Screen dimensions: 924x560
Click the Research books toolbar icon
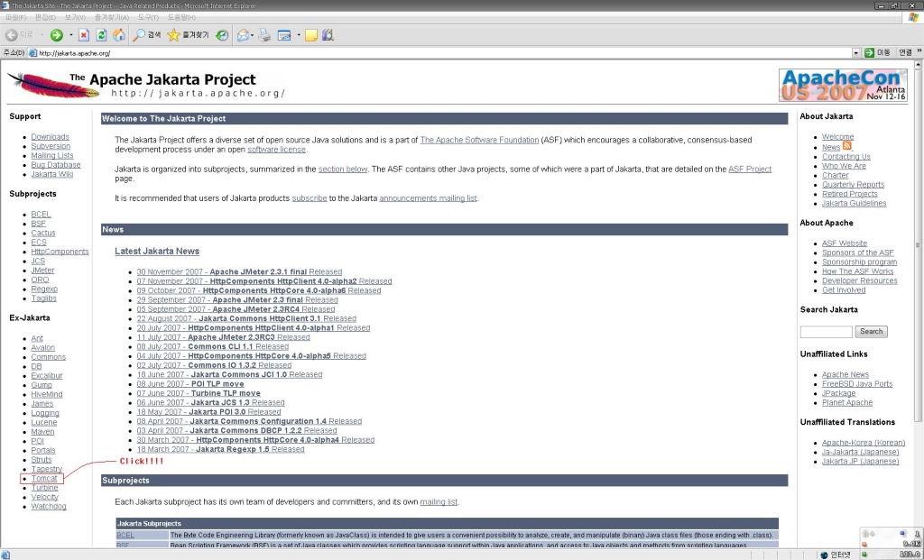[328, 35]
